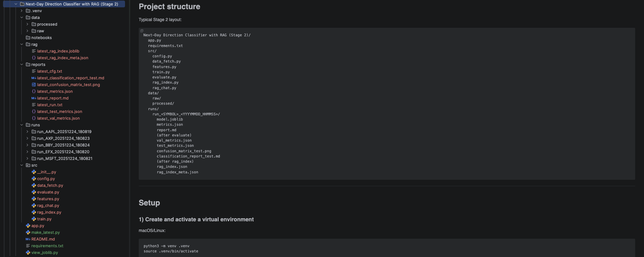Open make_latest.py file
644x257 pixels.
point(45,233)
